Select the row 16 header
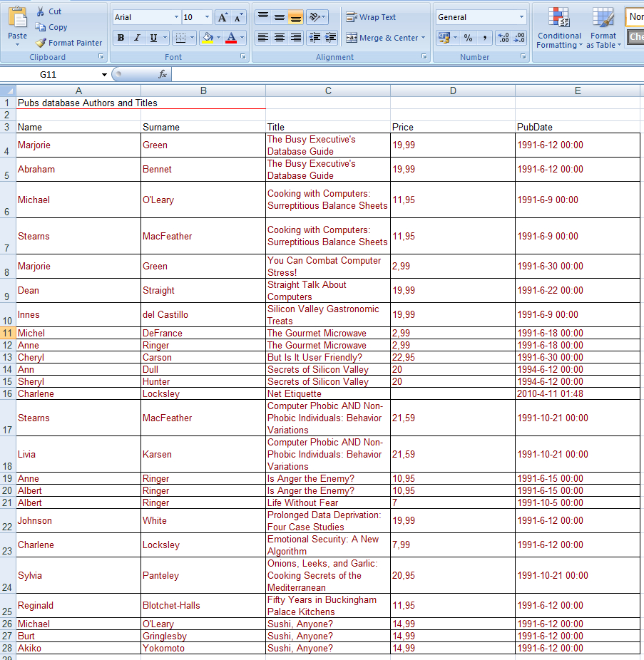 click(8, 393)
